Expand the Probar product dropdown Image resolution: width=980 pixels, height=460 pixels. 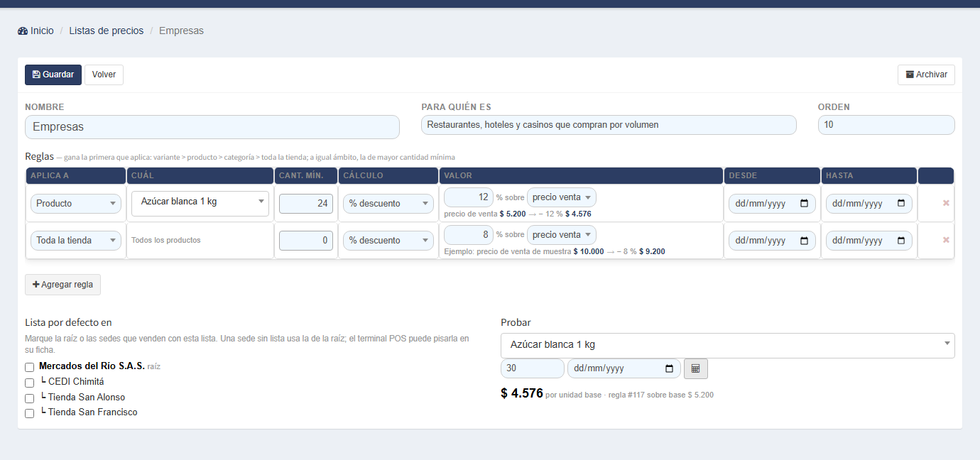[728, 345]
